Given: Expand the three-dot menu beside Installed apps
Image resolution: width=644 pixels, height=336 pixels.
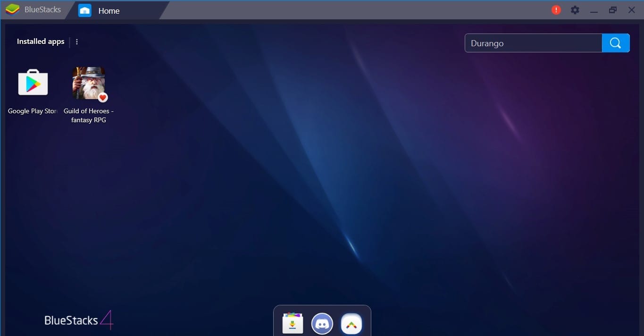Looking at the screenshot, I should tap(77, 42).
